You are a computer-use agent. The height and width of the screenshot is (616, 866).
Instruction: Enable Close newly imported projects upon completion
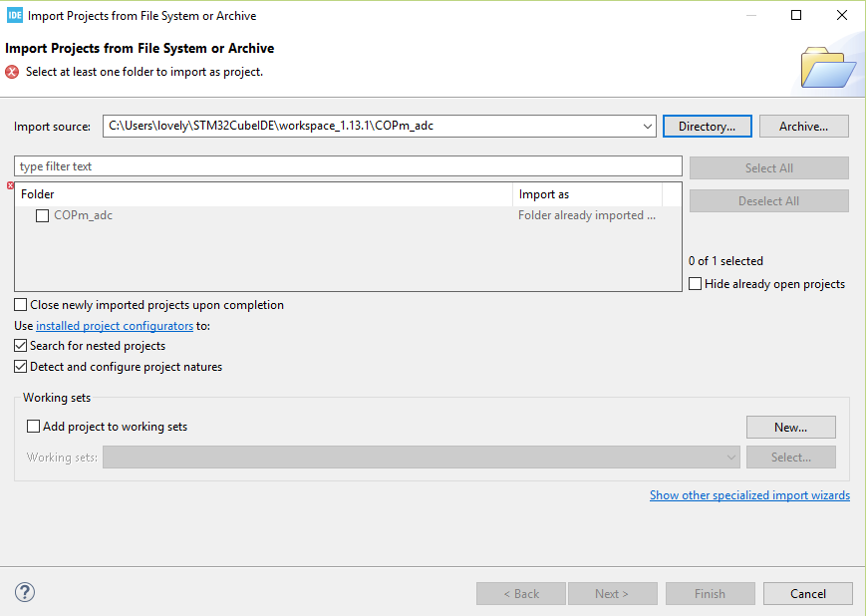click(21, 305)
